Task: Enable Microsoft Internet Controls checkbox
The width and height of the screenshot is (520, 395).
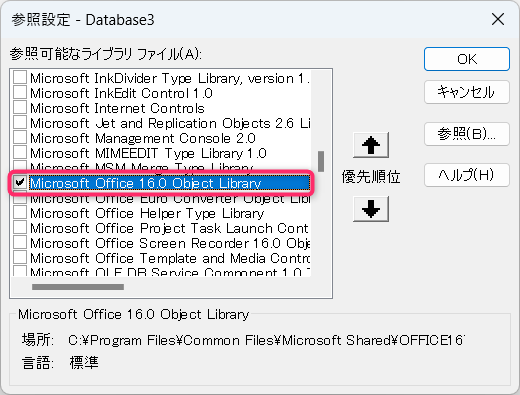Action: click(20, 107)
